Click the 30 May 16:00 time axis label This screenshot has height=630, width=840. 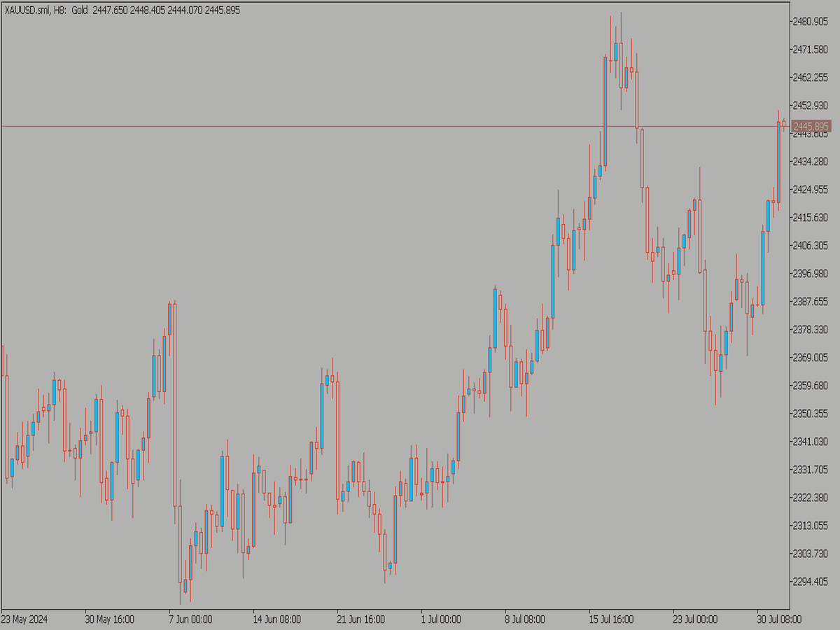(x=108, y=619)
